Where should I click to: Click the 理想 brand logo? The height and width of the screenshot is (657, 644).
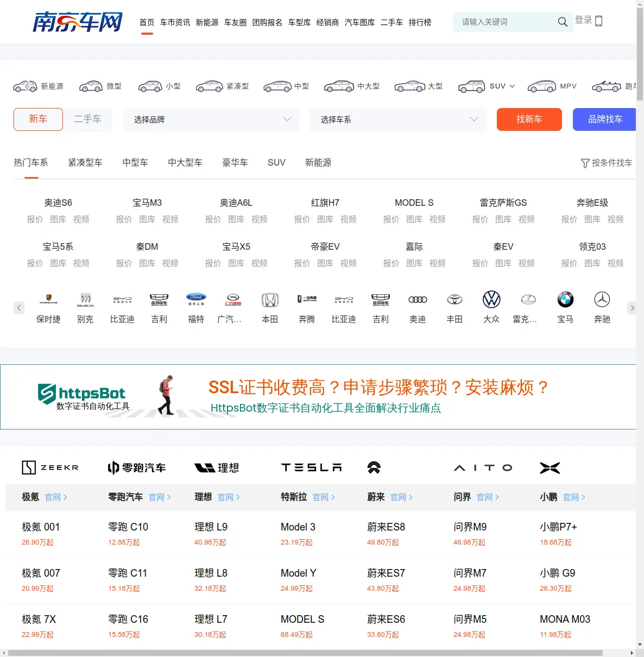tap(217, 468)
